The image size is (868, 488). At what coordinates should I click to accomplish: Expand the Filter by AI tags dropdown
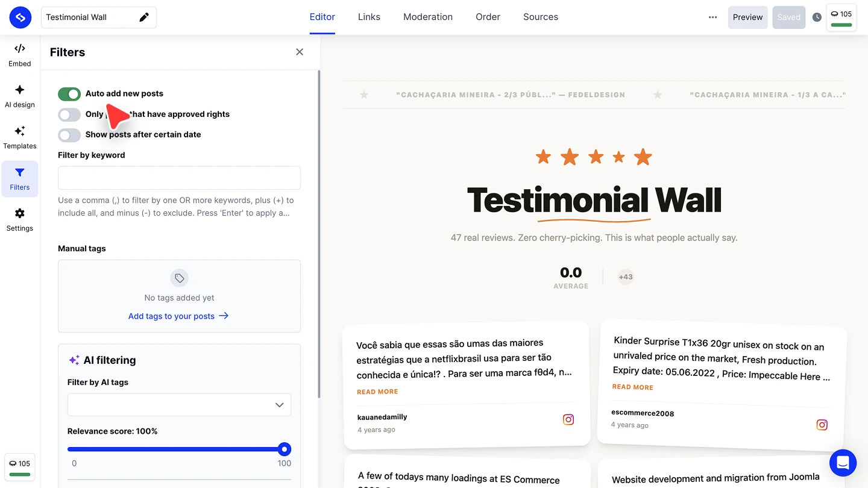coord(179,405)
